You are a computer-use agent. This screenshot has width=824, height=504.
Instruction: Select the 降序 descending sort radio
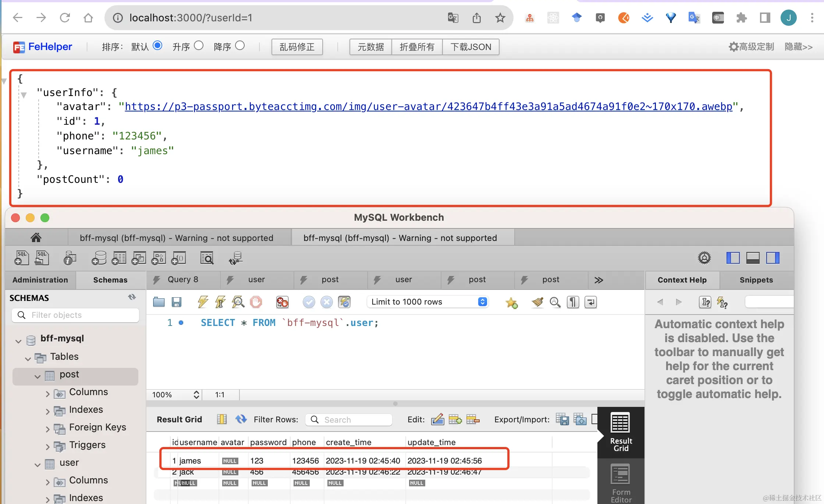tap(240, 46)
